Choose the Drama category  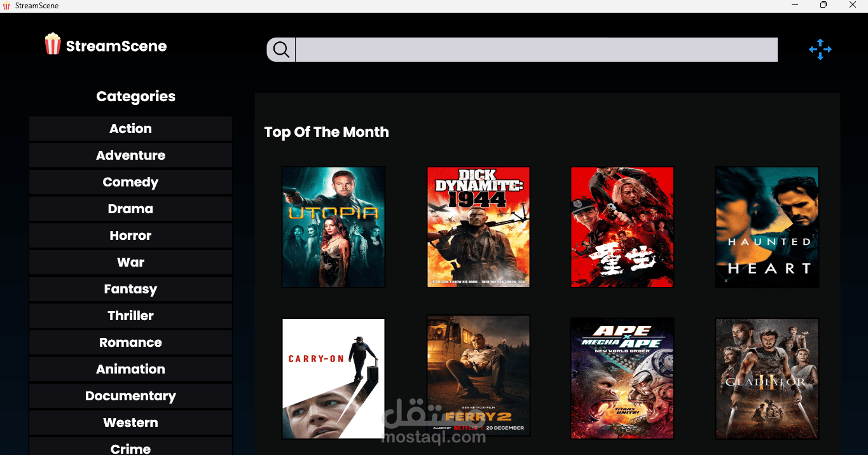click(x=130, y=209)
